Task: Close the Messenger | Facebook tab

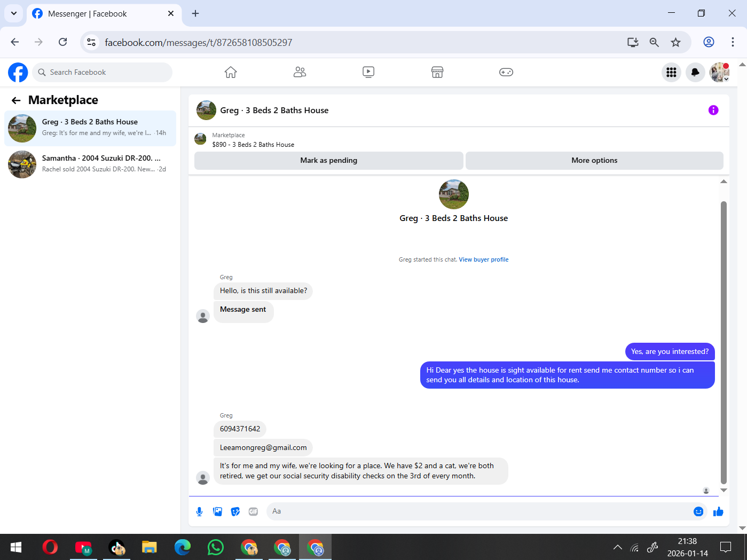Action: [x=171, y=13]
